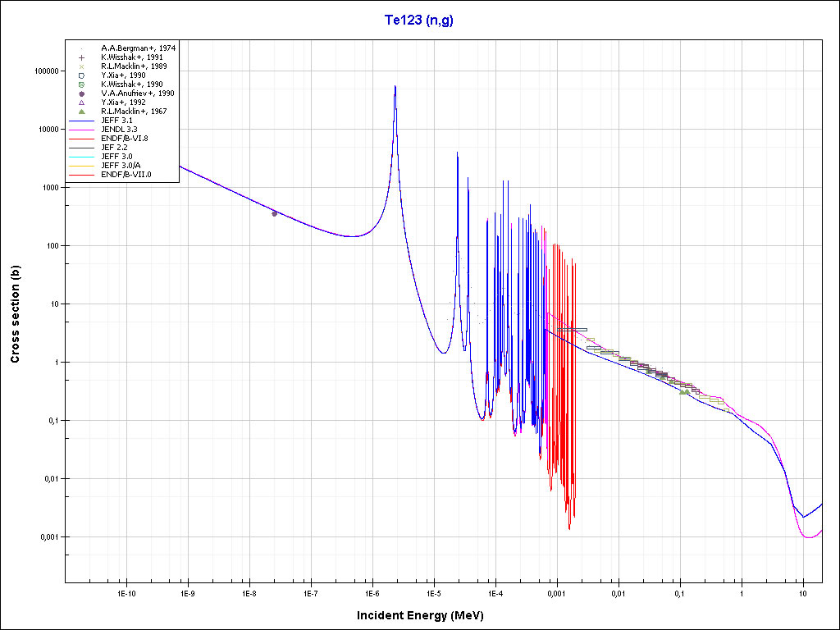Click the cyan JEFF 3.0 legend line
This screenshot has height=630, width=840.
pos(81,157)
